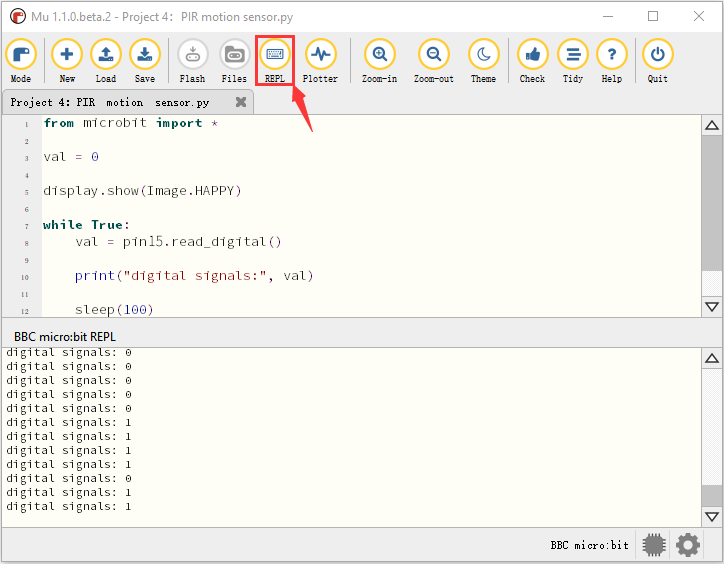Flash code to the micro:bit

[193, 61]
